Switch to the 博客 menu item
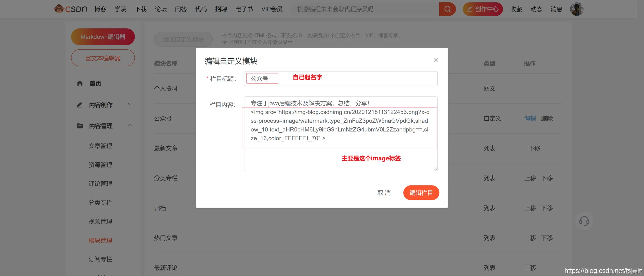The width and height of the screenshot is (644, 276). (100, 9)
